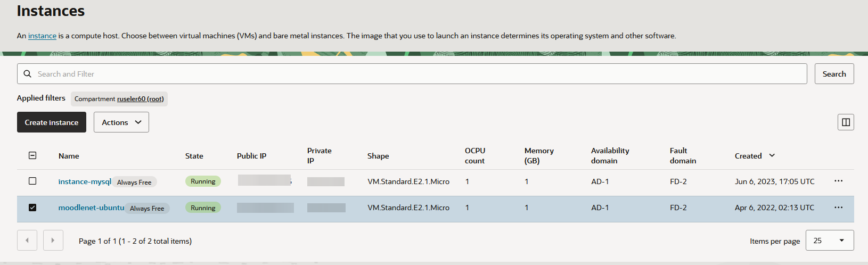The image size is (868, 265).
Task: Uncheck the moodlenet-ubuntu row checkbox
Action: [32, 208]
